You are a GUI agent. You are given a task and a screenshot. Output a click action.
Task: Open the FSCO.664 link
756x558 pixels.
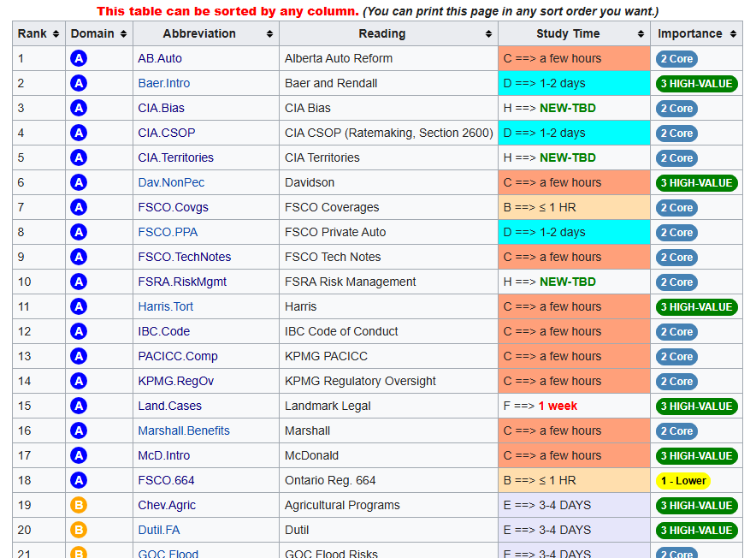166,480
